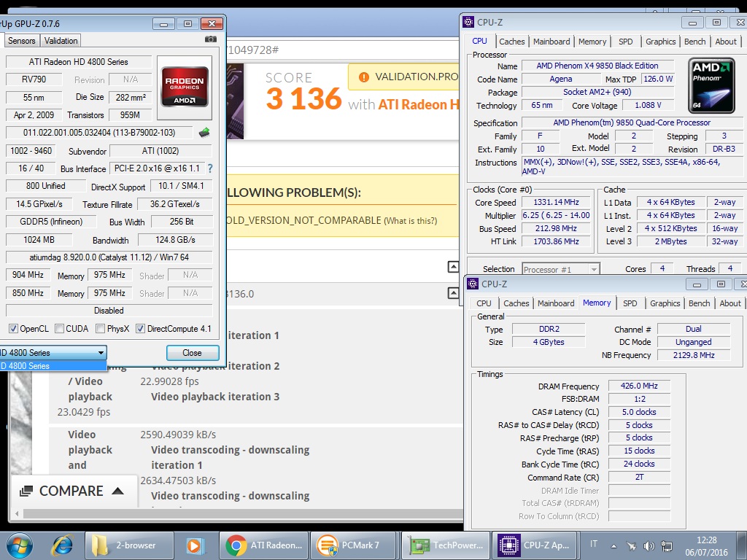Image resolution: width=747 pixels, height=560 pixels.
Task: Open SPD tab in lower CPU-Z window
Action: click(x=630, y=303)
